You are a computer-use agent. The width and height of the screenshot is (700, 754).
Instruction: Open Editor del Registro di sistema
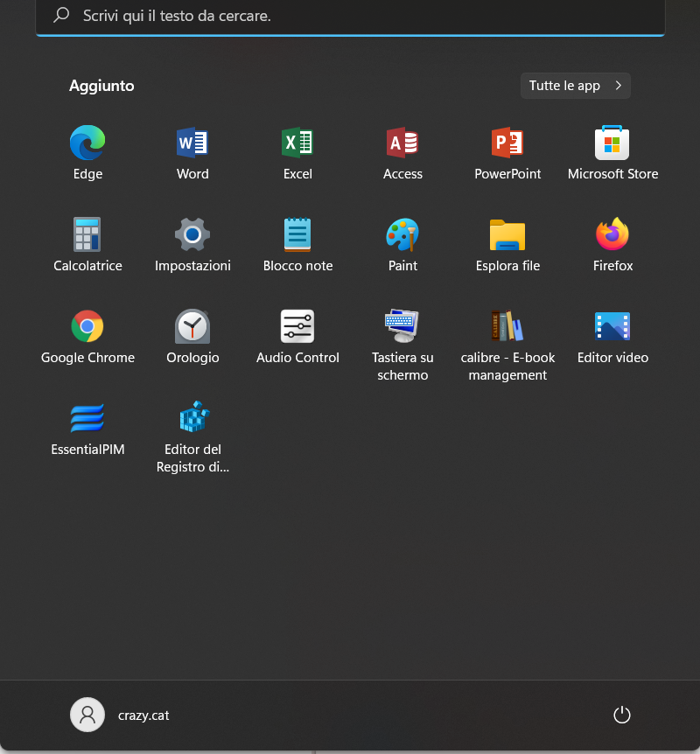pos(192,417)
